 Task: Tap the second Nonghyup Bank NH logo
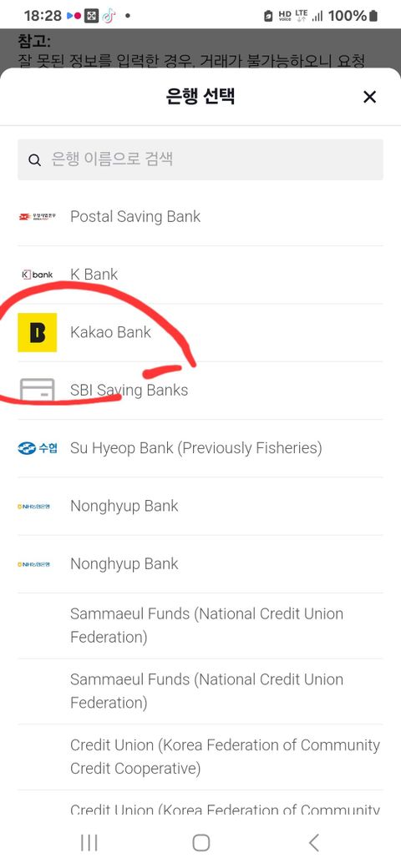[33, 564]
